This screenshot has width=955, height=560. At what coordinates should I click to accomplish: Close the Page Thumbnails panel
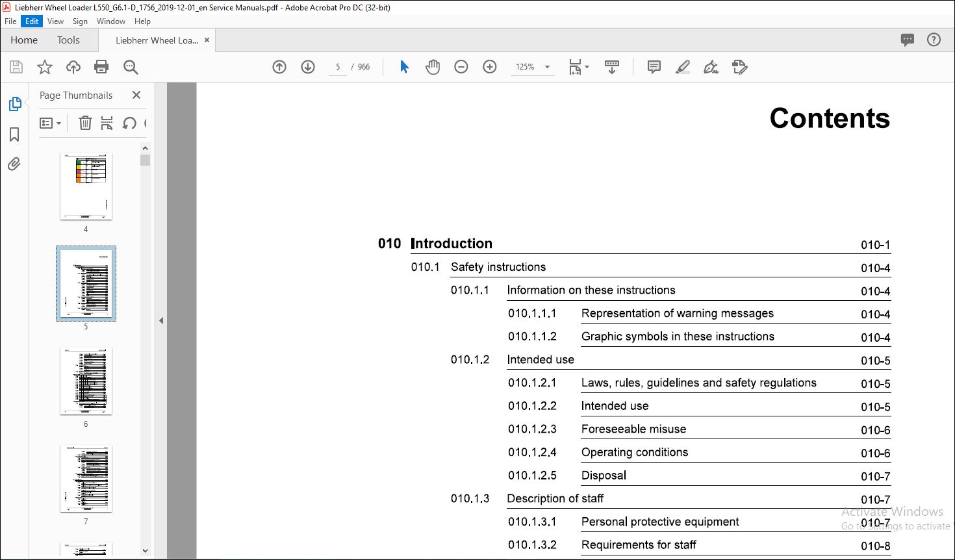coord(136,95)
